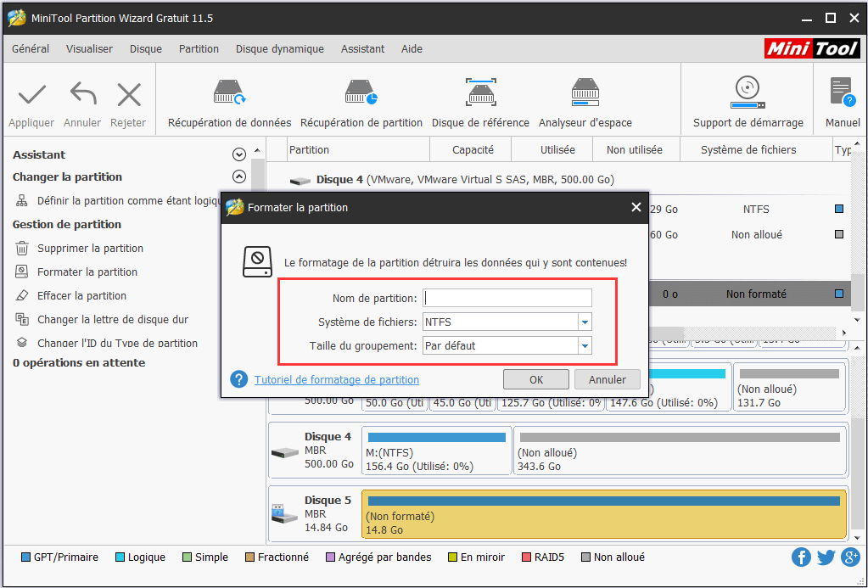Open the Visualiser menu
The image size is (868, 588).
coord(89,48)
